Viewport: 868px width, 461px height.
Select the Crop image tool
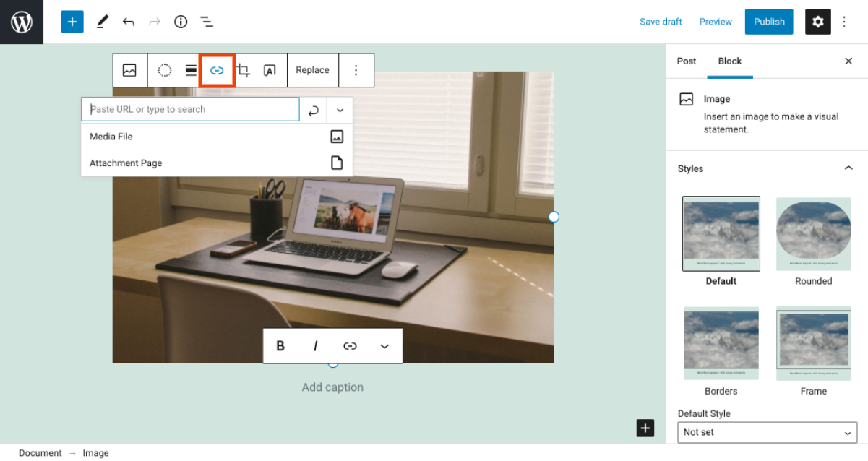(x=244, y=70)
